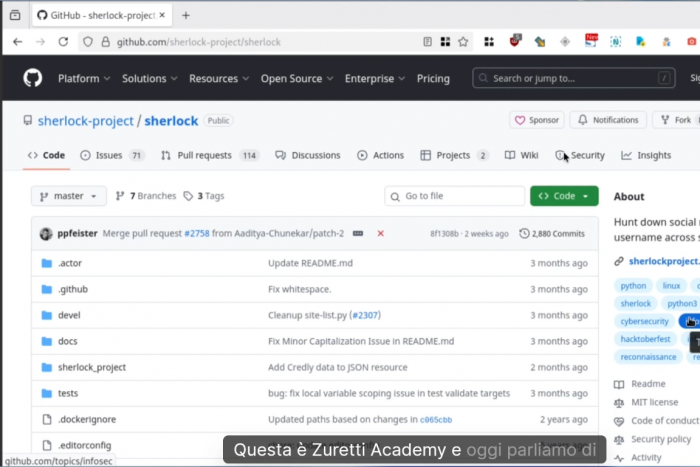The image size is (700, 467).
Task: Expand the Platform menu
Action: point(84,79)
